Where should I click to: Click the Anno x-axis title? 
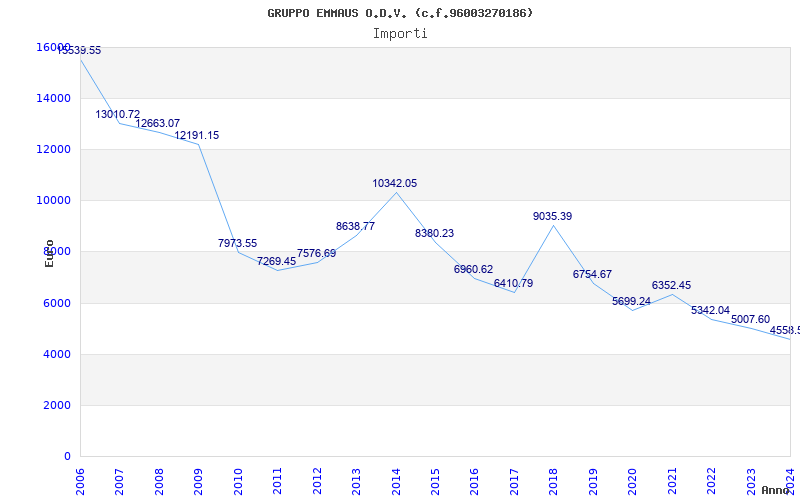pos(776,490)
